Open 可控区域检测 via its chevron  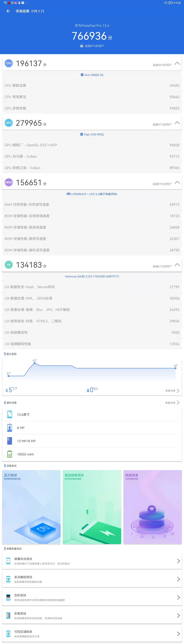(178, 634)
